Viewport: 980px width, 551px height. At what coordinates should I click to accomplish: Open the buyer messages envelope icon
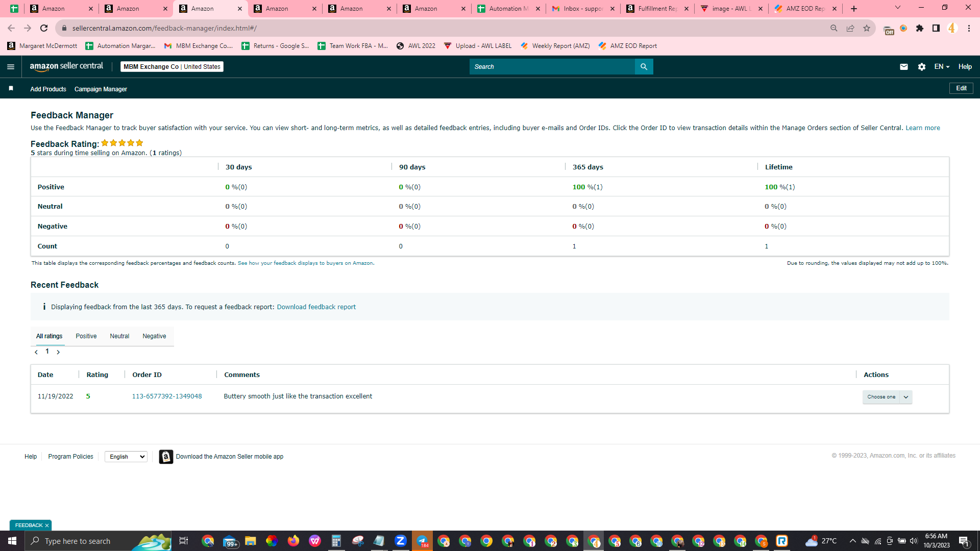[903, 67]
